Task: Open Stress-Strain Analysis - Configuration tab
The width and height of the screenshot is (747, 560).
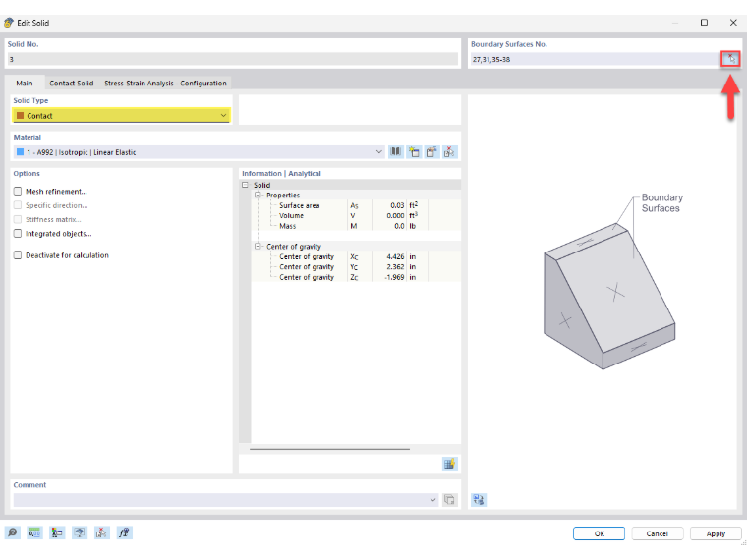Action: point(165,83)
